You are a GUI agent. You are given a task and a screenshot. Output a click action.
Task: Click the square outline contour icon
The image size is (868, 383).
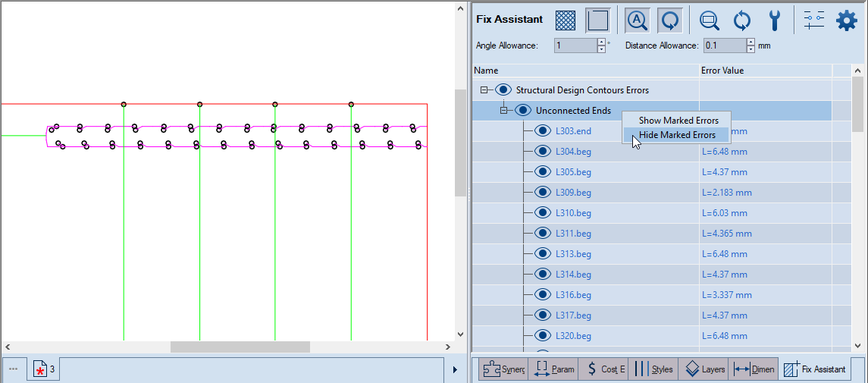(x=598, y=20)
